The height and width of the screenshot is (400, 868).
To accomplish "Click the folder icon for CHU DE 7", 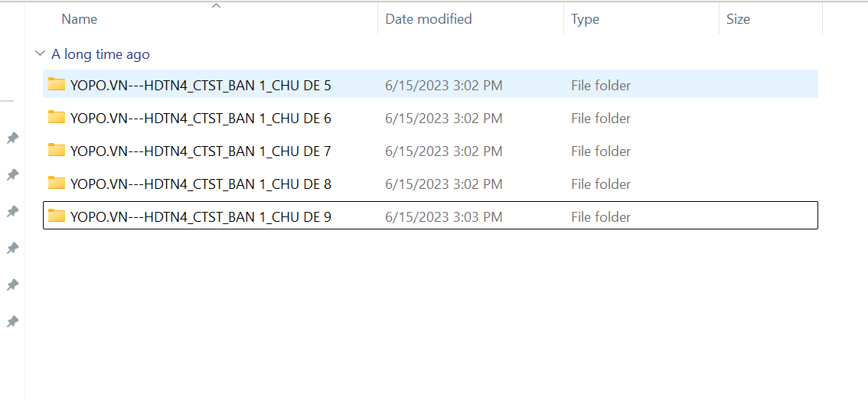I will 56,150.
